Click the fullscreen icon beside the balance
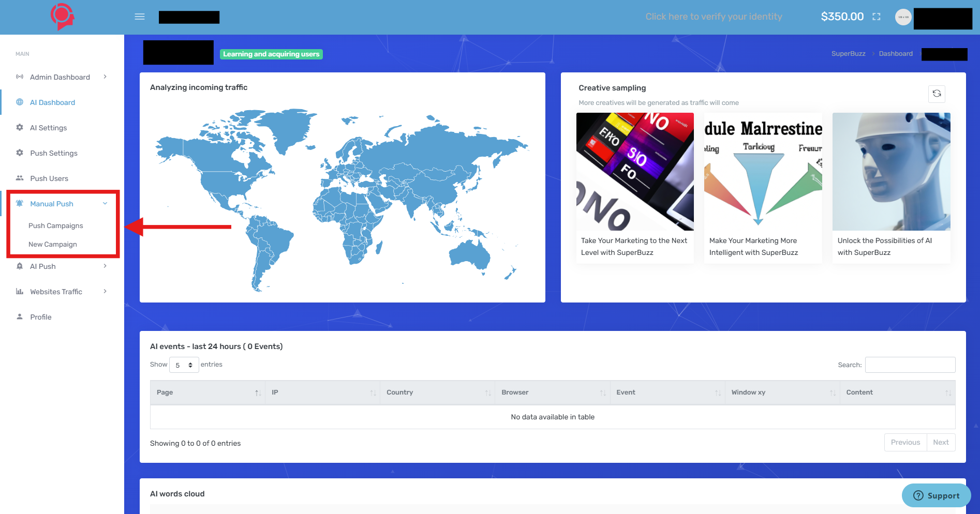 pos(876,17)
